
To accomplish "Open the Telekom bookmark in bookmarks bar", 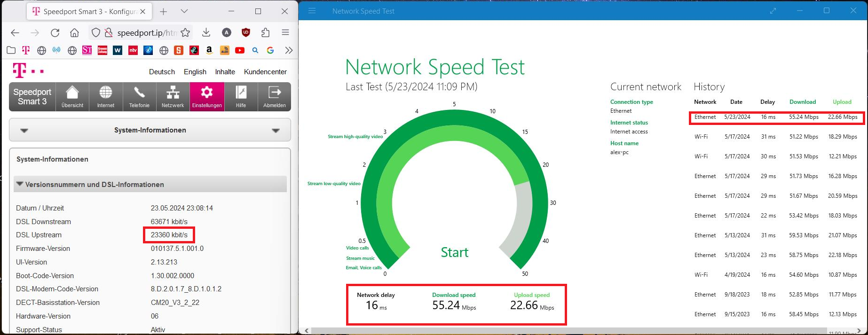I will (x=26, y=50).
